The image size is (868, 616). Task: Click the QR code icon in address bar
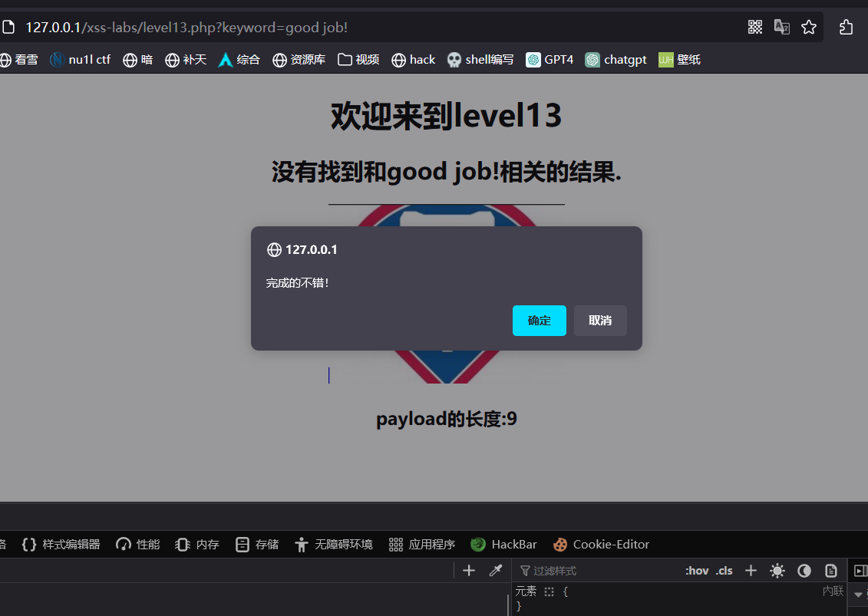[755, 27]
